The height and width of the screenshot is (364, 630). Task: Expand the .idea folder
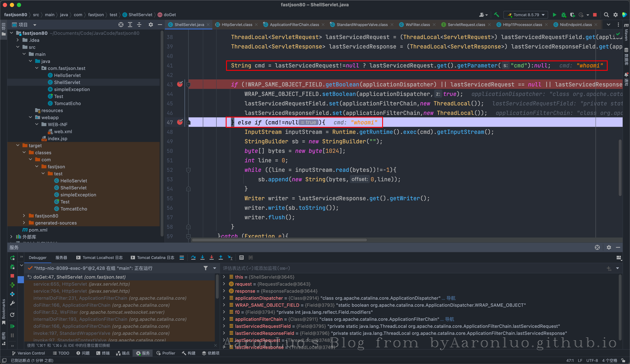tap(18, 40)
